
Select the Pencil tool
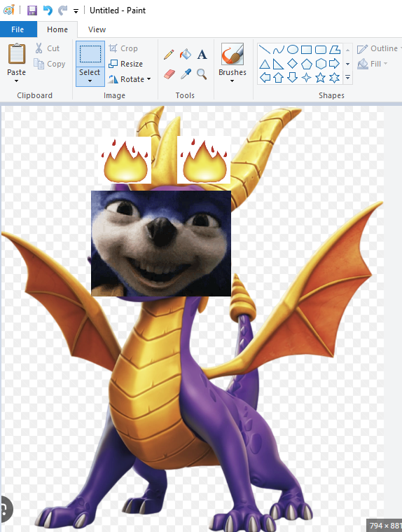tap(169, 54)
